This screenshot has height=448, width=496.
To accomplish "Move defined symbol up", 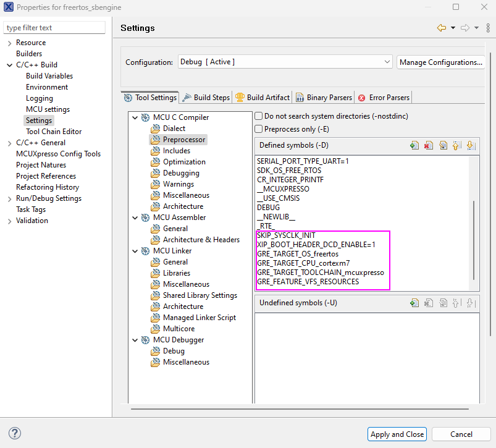I will [x=457, y=145].
